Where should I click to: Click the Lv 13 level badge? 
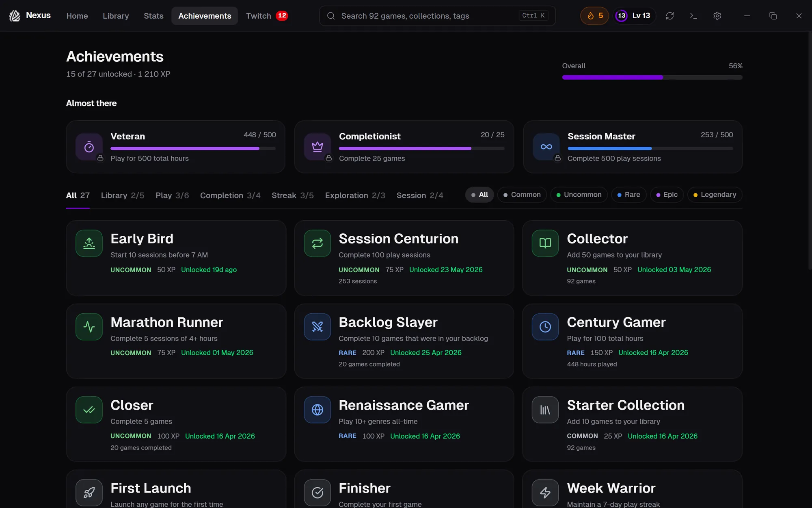634,16
